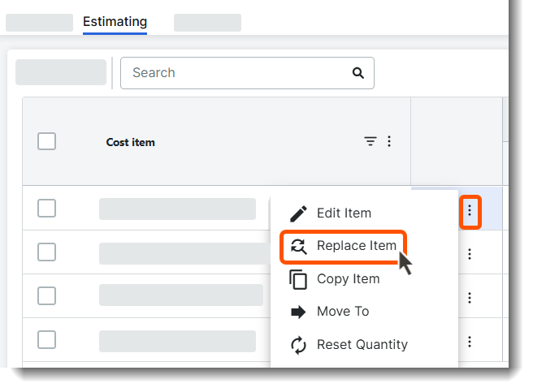Open the Cost item column options menu
The width and height of the screenshot is (533, 392).
pos(389,141)
